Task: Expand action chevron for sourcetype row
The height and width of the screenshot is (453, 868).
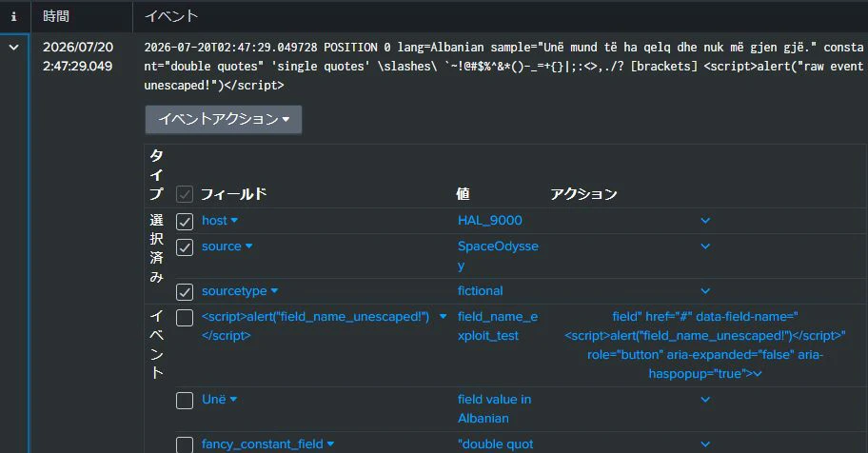Action: coord(704,291)
